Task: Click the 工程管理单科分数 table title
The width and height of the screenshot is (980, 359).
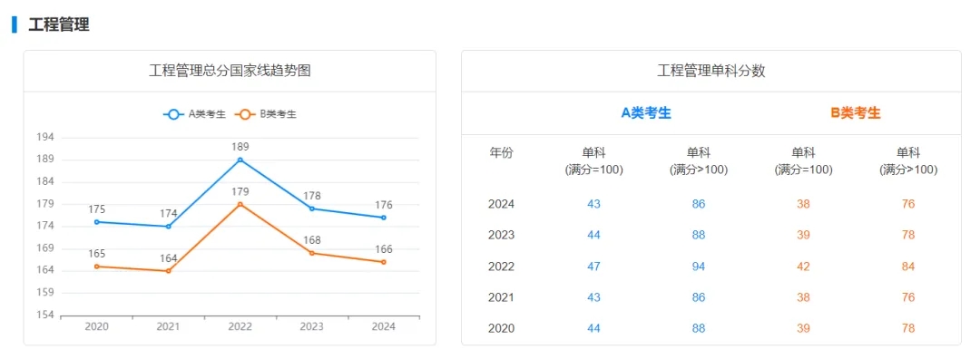Action: click(711, 71)
